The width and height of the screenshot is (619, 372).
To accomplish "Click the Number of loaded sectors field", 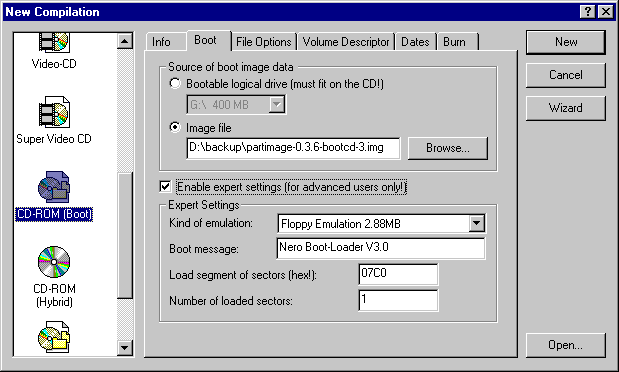I will point(398,300).
